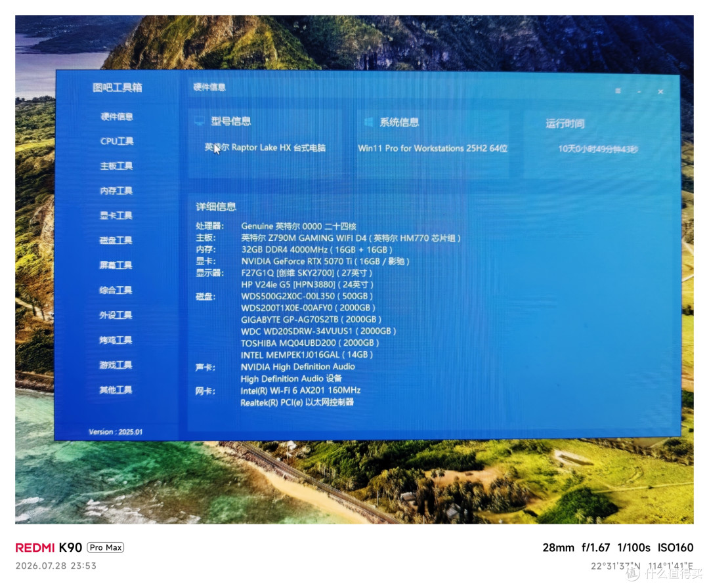This screenshot has height=588, width=709.
Task: Open the CPU工具 sidebar section
Action: pos(117,141)
